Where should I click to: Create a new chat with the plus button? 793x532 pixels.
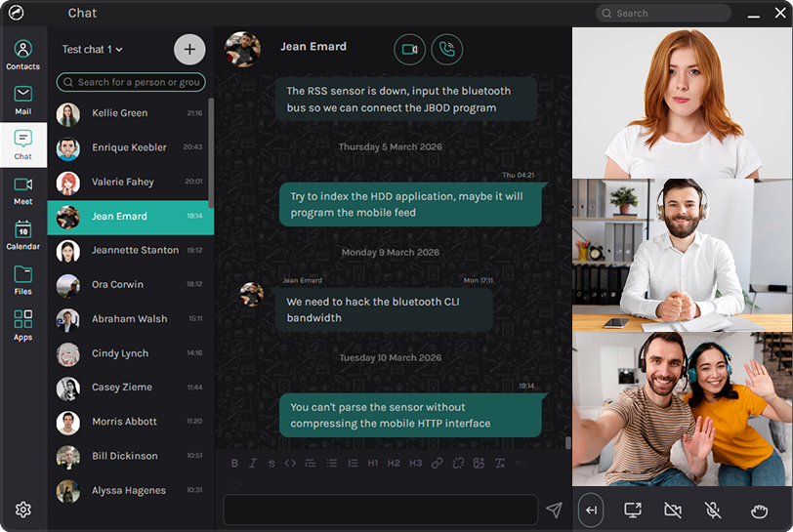(x=189, y=49)
